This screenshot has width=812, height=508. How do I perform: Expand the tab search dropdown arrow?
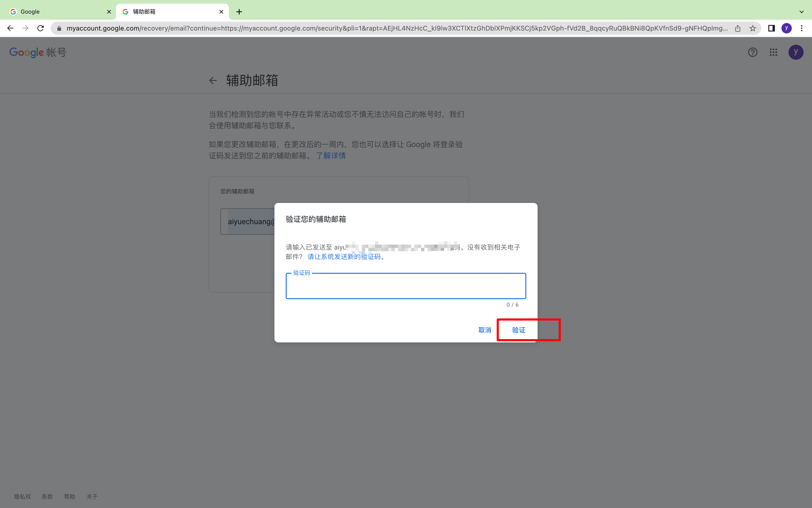point(802,12)
